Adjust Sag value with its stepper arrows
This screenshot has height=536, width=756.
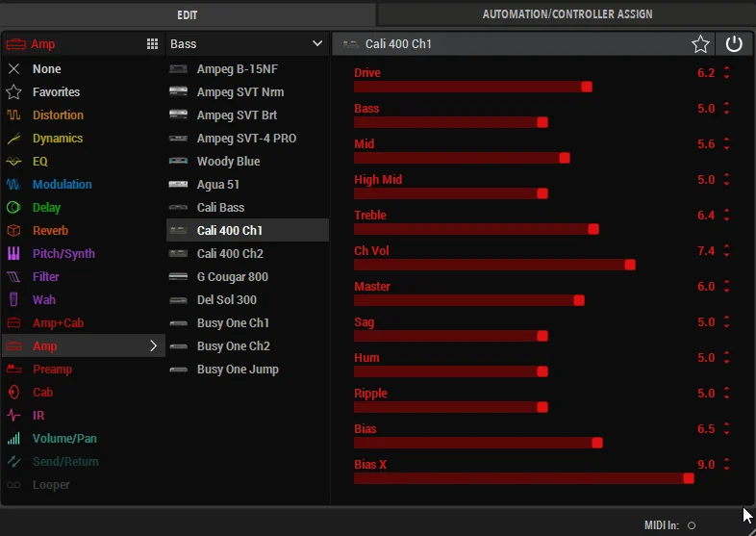pyautogui.click(x=726, y=322)
